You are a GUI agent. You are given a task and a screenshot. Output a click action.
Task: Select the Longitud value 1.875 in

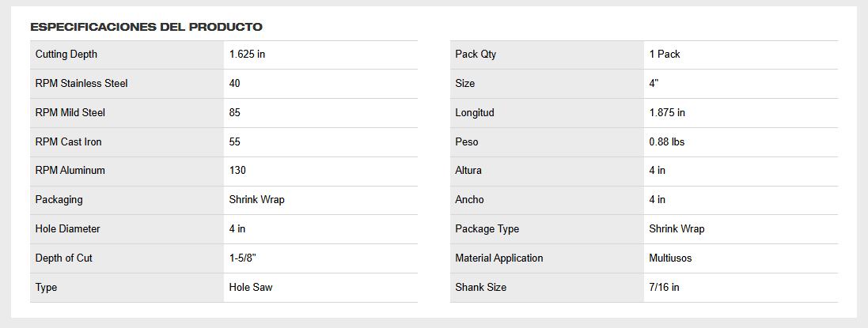tap(667, 113)
